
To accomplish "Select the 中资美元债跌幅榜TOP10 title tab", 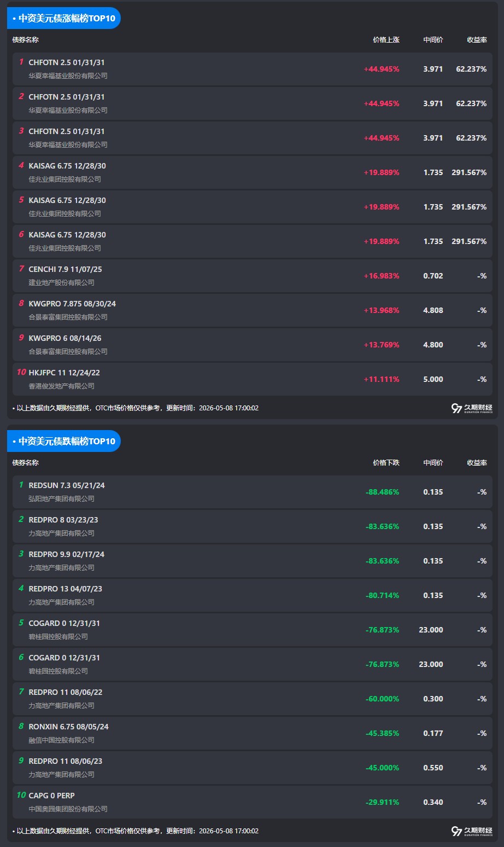I will (64, 441).
